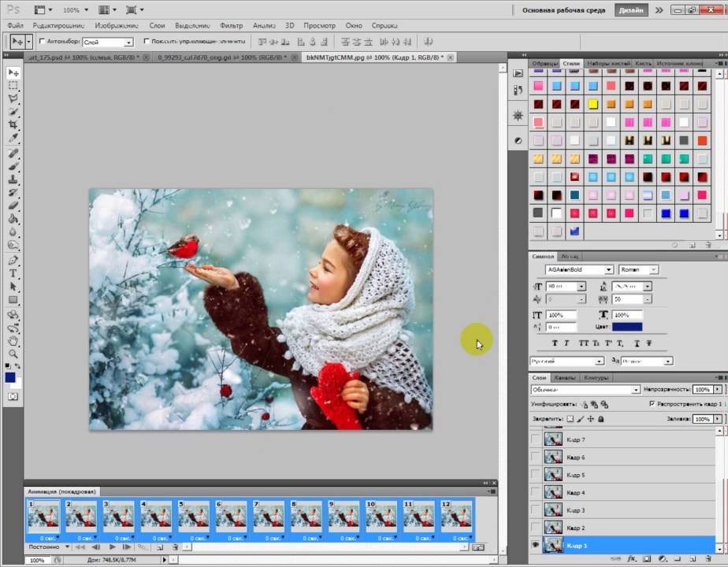Switch to the Образцы swatches tab
This screenshot has width=728, height=567.
click(544, 63)
